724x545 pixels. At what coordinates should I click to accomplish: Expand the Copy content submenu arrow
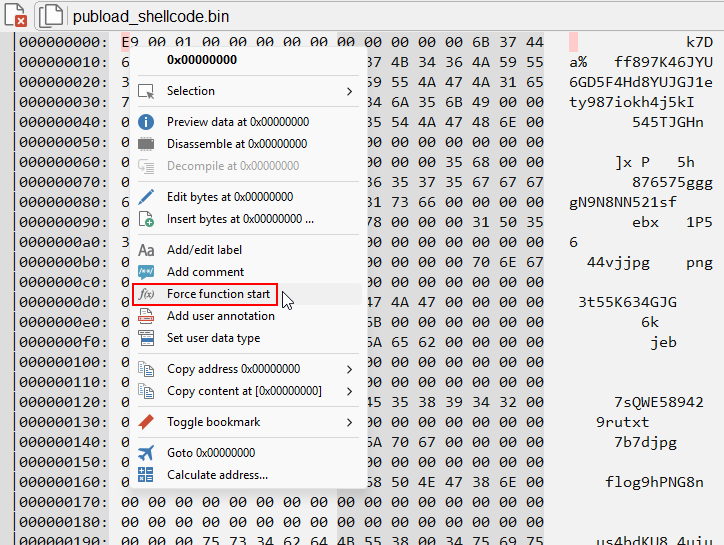[x=349, y=391]
